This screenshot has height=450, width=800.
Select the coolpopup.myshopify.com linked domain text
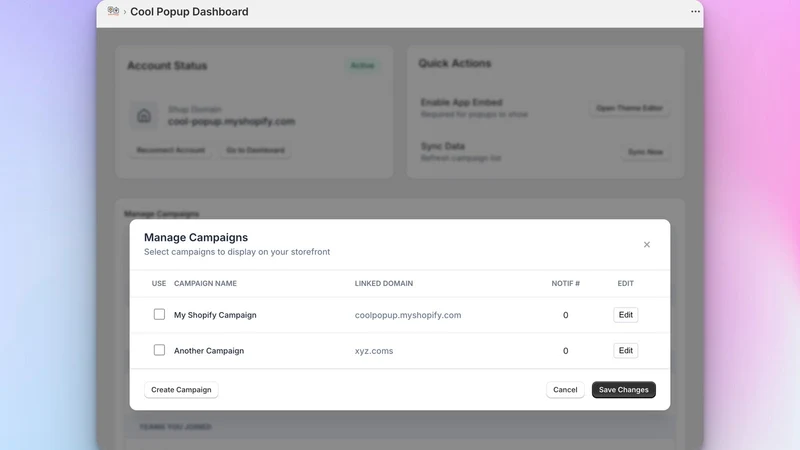pos(408,315)
